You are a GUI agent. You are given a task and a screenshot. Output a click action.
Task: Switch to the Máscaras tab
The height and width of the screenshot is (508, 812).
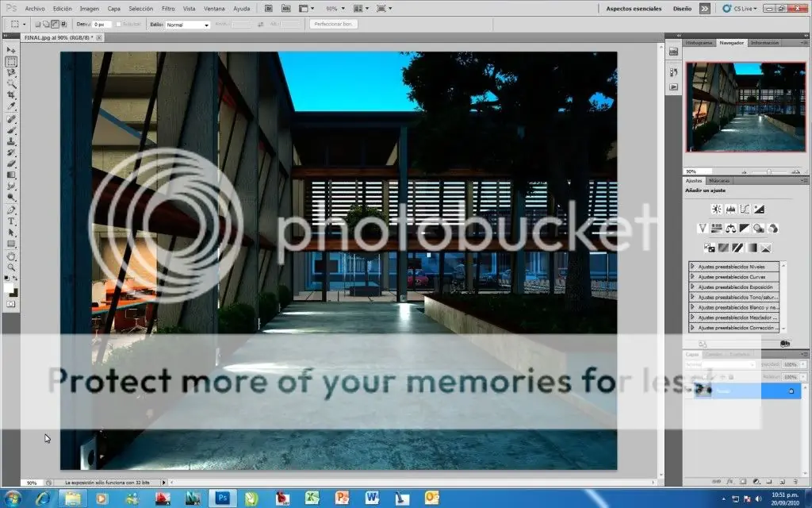[718, 180]
